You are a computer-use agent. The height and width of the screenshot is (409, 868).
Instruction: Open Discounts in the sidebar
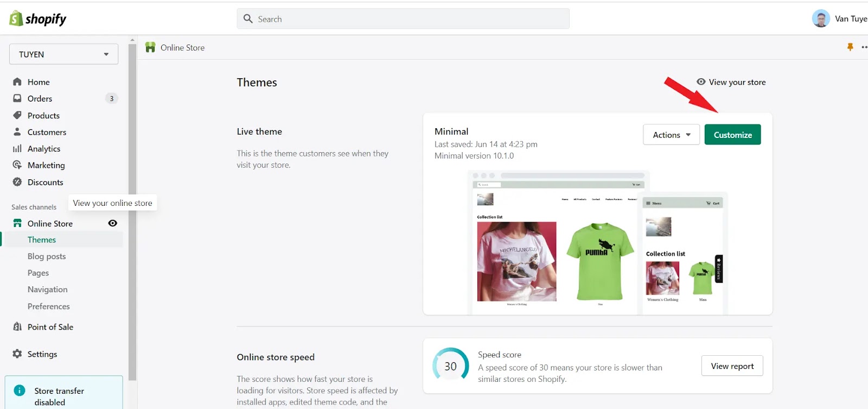point(45,182)
